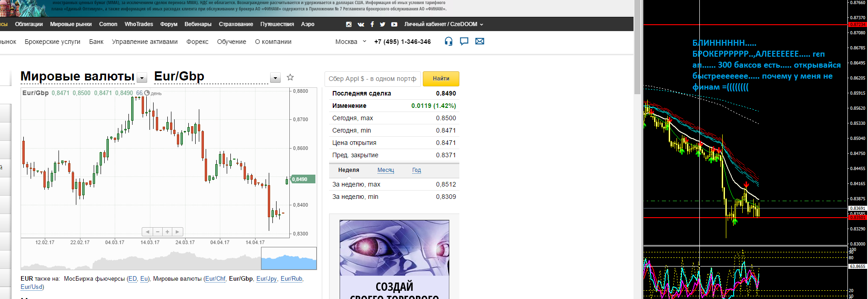
Task: Click the blue chart range selector
Action: 289,258
